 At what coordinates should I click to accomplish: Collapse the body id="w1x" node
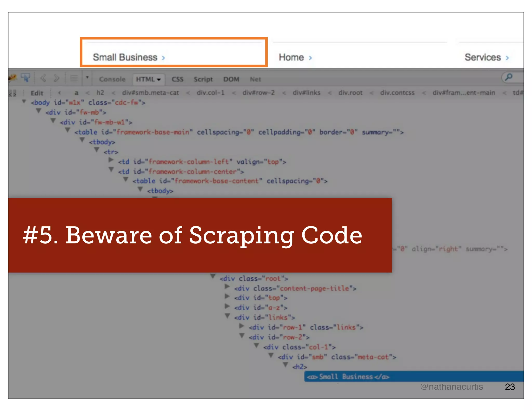24,101
